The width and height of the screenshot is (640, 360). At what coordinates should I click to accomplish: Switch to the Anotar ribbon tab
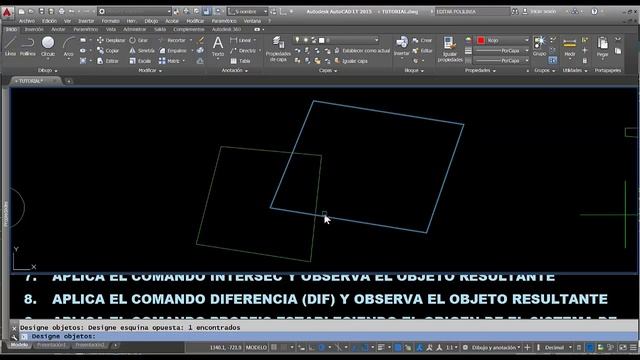(58, 29)
